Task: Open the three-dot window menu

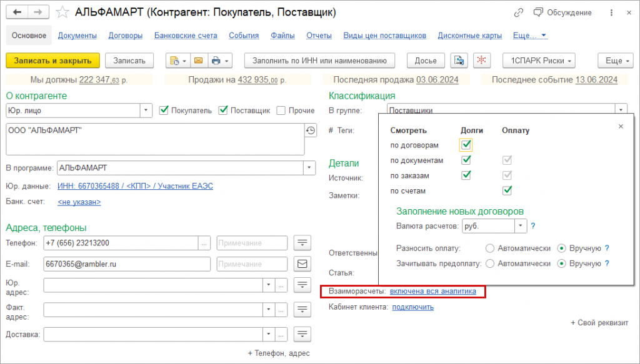Action: pyautogui.click(x=611, y=12)
